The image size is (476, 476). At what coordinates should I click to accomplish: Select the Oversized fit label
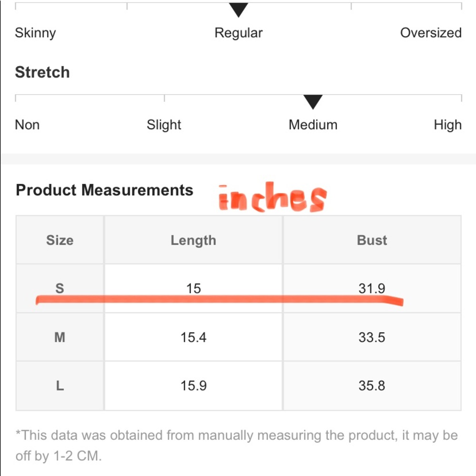click(x=431, y=33)
